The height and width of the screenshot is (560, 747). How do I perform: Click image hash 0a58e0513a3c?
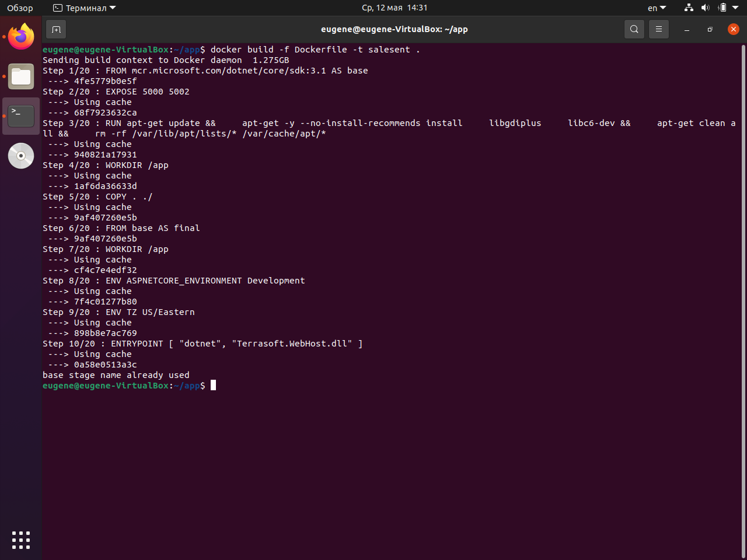[106, 365]
